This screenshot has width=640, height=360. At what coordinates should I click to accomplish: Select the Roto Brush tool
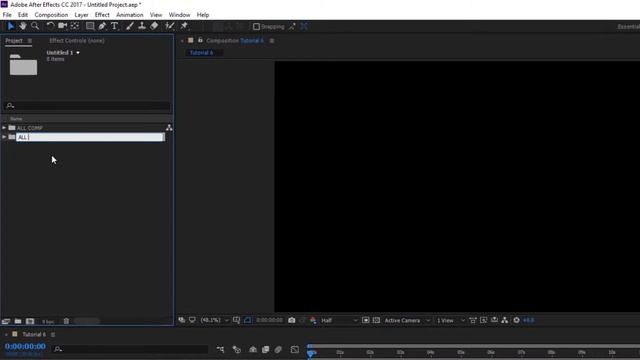170,26
